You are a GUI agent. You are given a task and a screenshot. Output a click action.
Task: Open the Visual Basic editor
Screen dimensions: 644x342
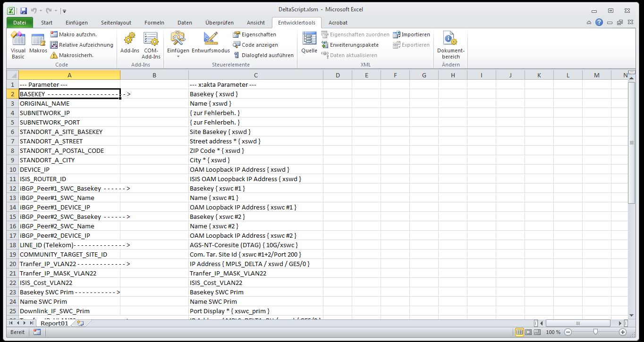18,45
